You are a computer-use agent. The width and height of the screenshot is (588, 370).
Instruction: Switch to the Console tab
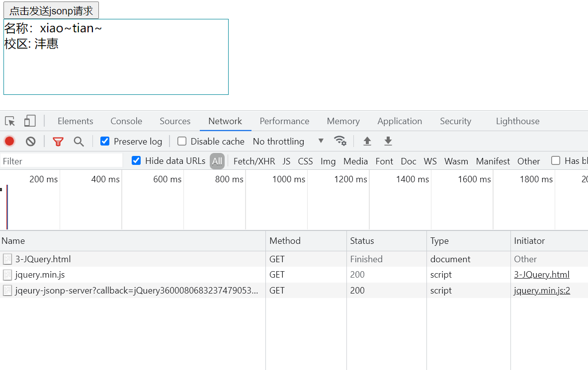click(x=126, y=121)
